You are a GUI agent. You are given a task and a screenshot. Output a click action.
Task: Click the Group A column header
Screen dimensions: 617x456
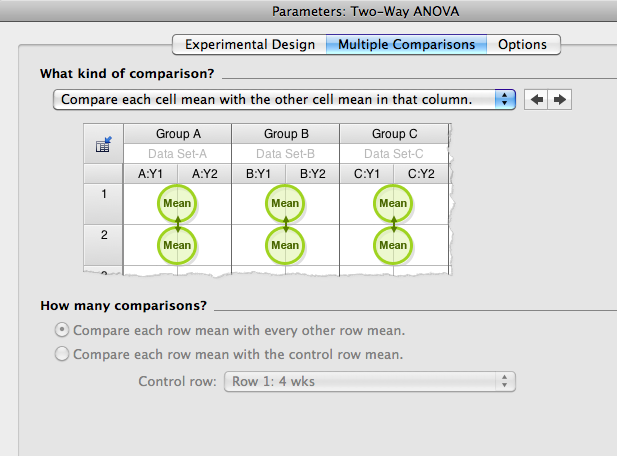click(178, 134)
